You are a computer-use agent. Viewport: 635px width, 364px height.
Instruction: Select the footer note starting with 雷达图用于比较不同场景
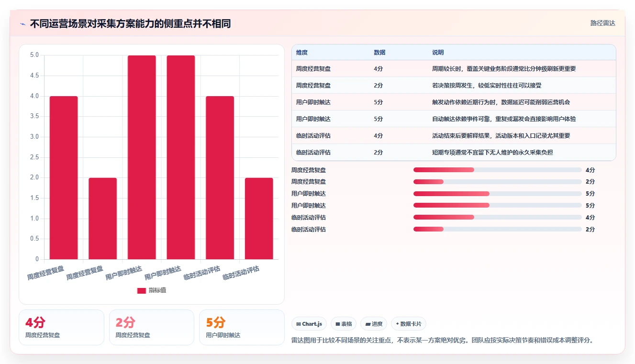coord(443,341)
